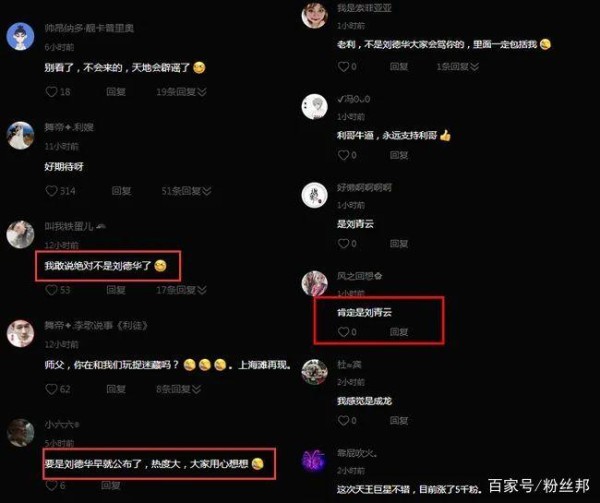The image size is (600, 503).
Task: Tap heart icon under "是刘青云" comment
Action: click(x=343, y=244)
